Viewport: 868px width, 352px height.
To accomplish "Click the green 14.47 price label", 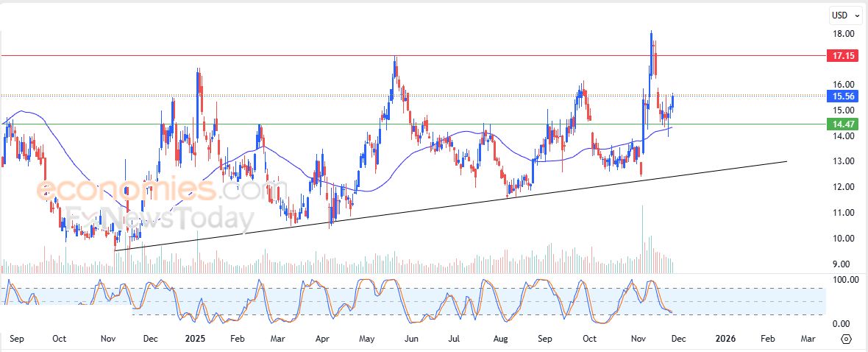I will point(842,124).
